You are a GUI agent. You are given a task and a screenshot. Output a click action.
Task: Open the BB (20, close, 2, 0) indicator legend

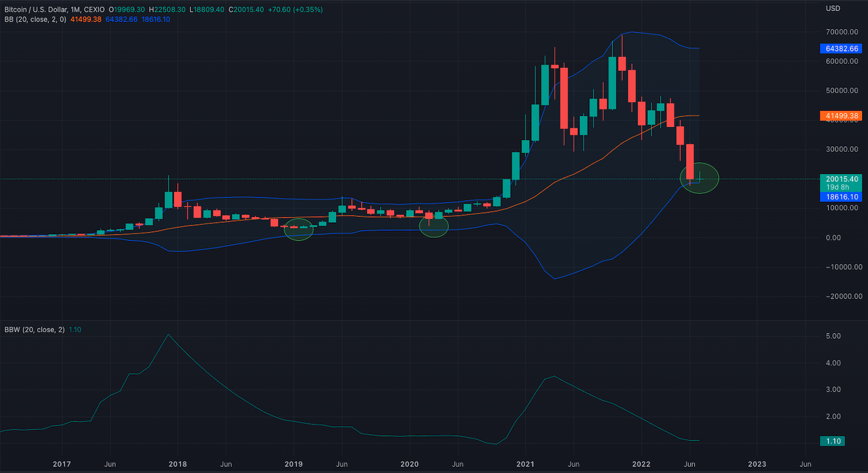(36, 20)
